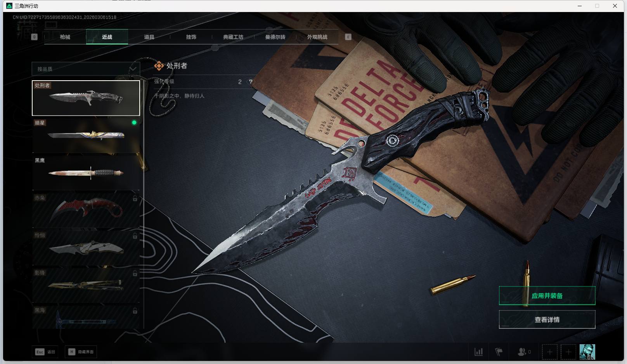This screenshot has width=627, height=364.
Task: Select the locked 赤枭 karambit skin
Action: [86, 210]
